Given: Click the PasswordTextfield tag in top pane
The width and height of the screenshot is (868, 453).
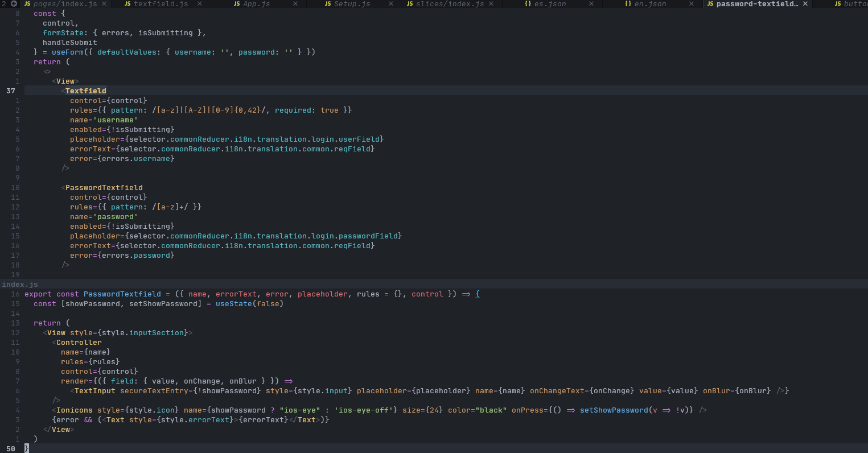Looking at the screenshot, I should (104, 187).
